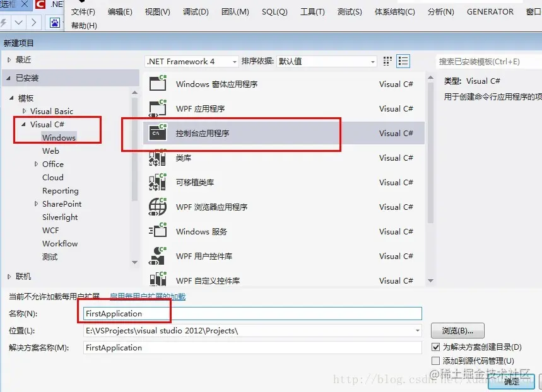
Task: Click the 确定 confirm button
Action: click(x=512, y=382)
